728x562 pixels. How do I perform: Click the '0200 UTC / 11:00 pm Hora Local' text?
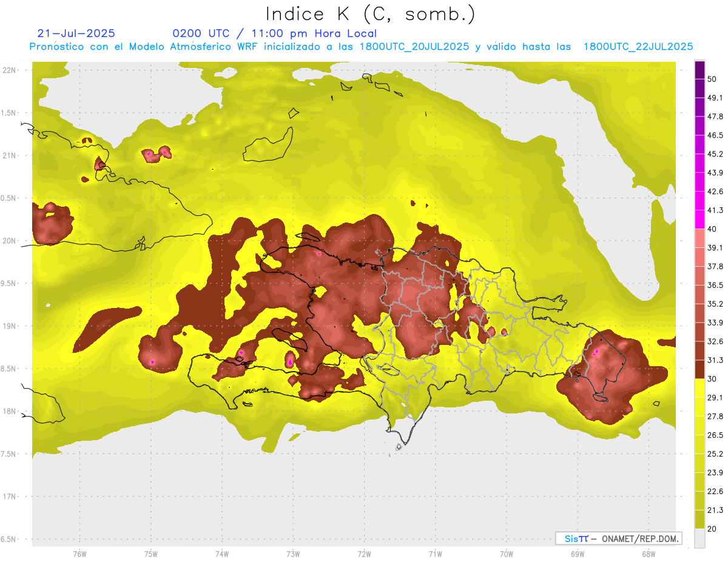275,33
